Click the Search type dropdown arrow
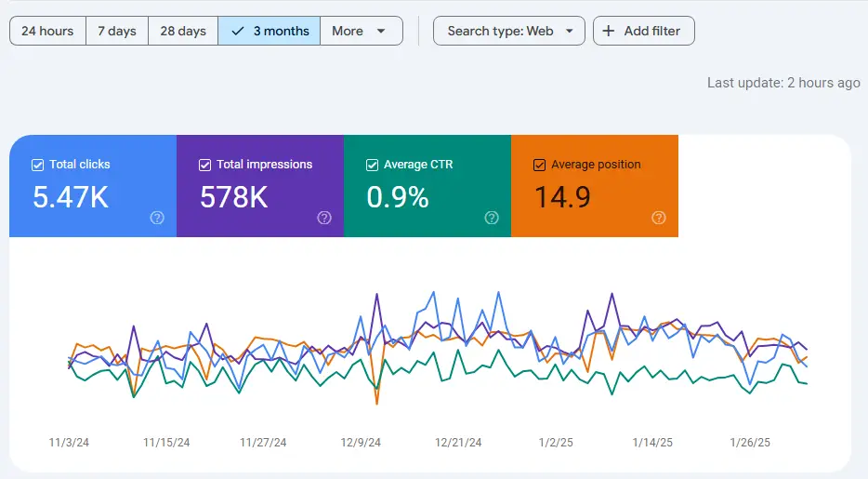 569,31
